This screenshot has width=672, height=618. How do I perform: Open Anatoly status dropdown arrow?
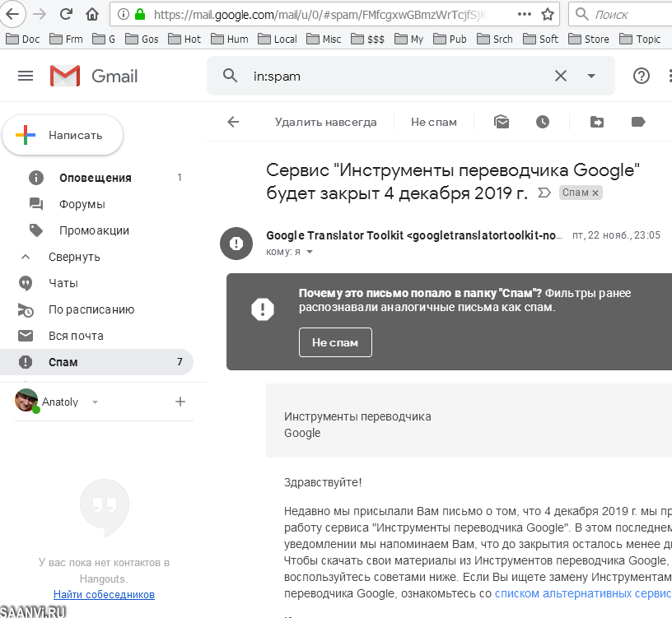click(x=96, y=402)
